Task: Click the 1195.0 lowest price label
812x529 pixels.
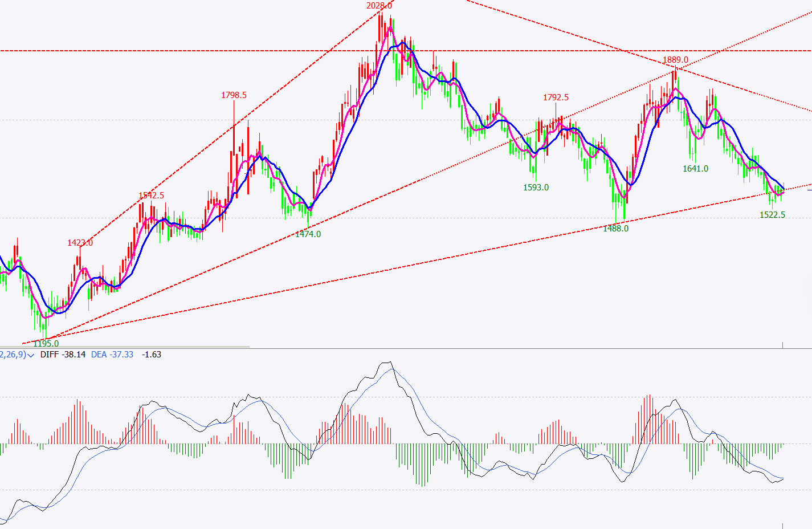Action: [46, 344]
